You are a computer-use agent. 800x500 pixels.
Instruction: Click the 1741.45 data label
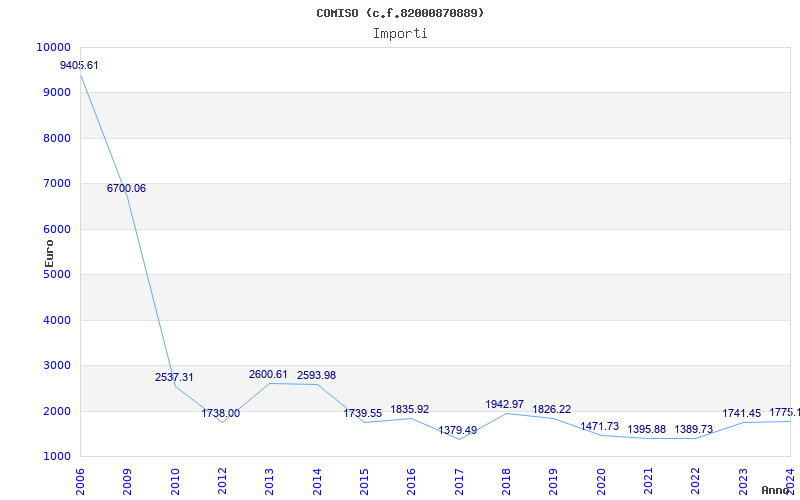(x=741, y=413)
